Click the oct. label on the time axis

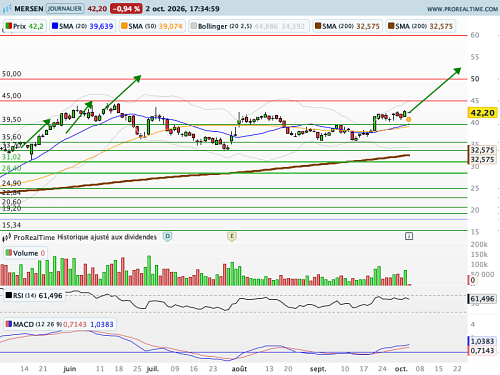[x=401, y=369]
